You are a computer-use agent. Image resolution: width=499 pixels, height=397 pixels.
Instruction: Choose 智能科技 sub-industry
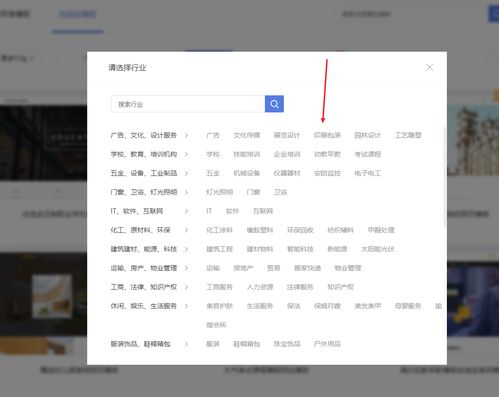coord(300,249)
